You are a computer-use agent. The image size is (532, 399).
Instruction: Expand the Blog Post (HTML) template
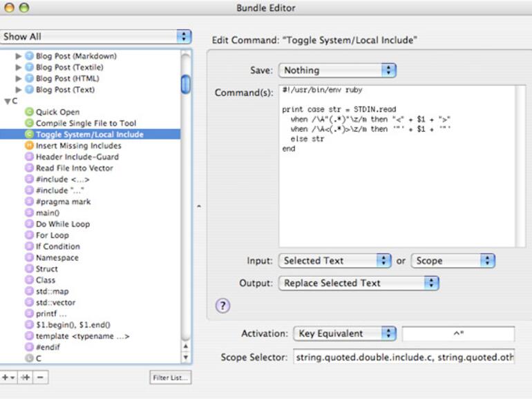(19, 79)
